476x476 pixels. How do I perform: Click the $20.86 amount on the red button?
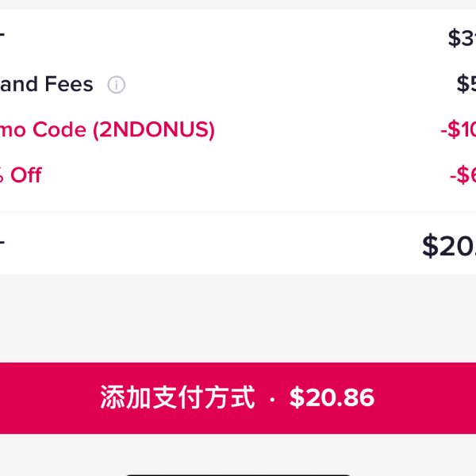[332, 397]
